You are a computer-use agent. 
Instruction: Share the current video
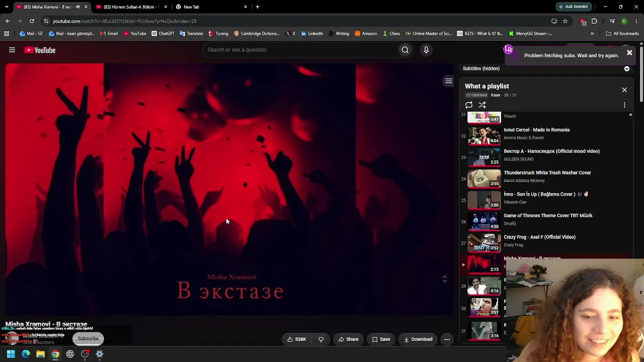pyautogui.click(x=348, y=339)
